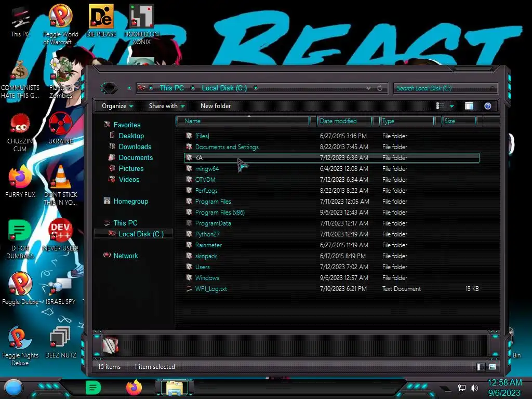Select the mingw64 folder
Viewport: 532px width, 399px height.
332,169
